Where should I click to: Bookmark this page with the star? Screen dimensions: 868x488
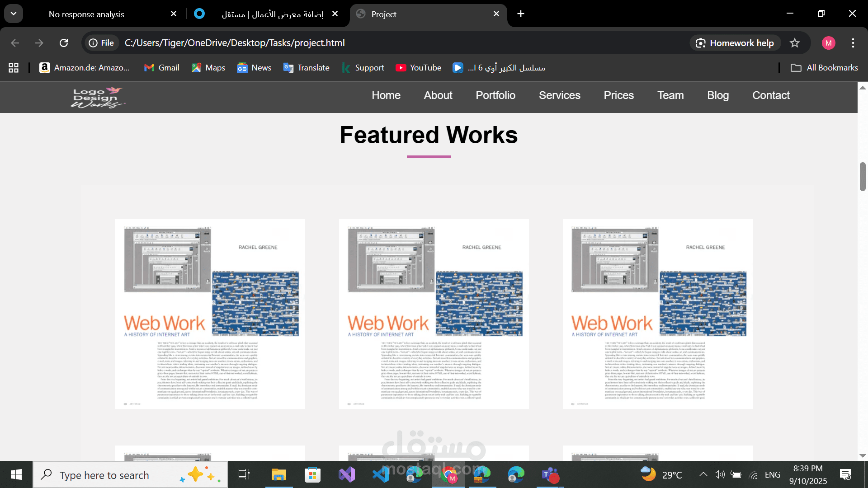pos(795,43)
